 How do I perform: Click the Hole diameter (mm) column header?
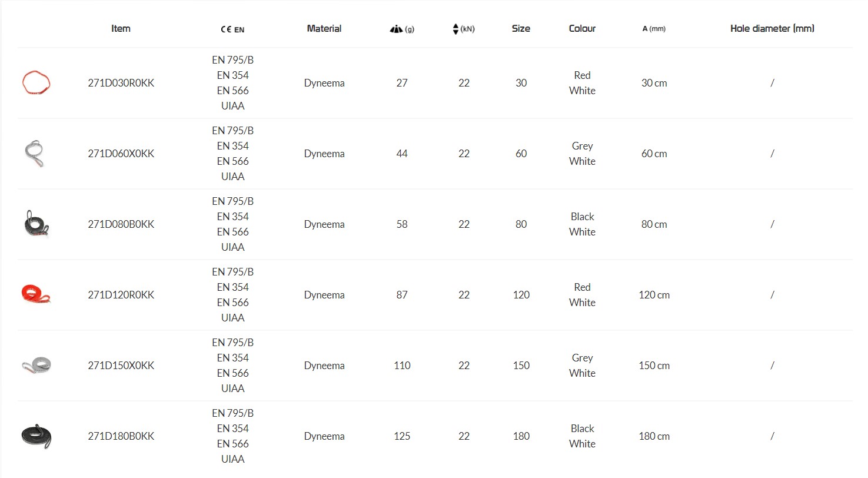(x=772, y=28)
